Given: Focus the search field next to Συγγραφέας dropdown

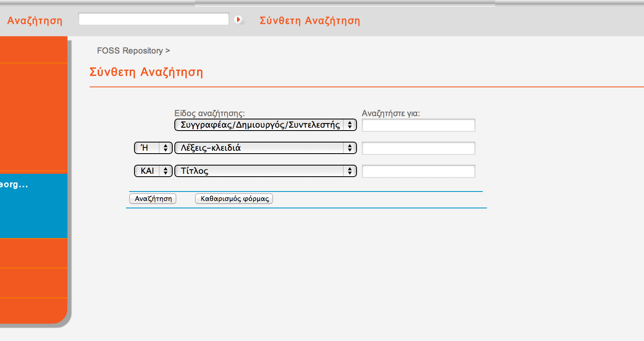Looking at the screenshot, I should (x=419, y=125).
